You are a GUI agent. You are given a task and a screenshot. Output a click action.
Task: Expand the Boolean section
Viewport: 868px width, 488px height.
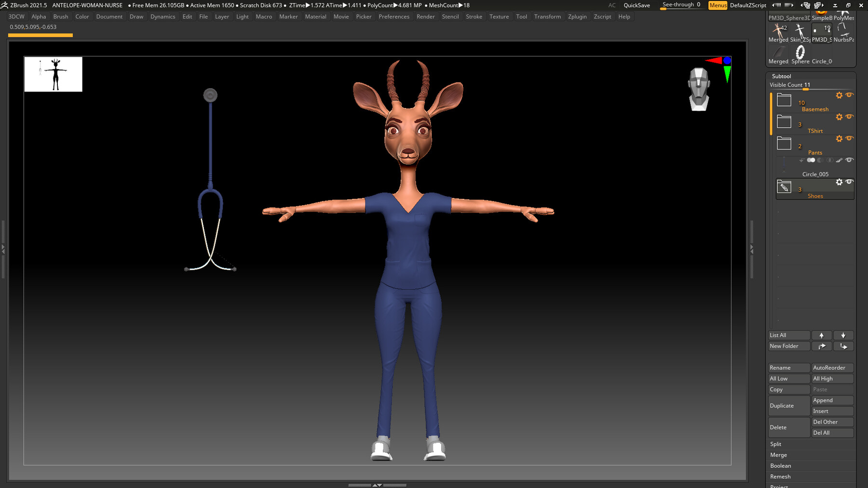tap(811, 466)
